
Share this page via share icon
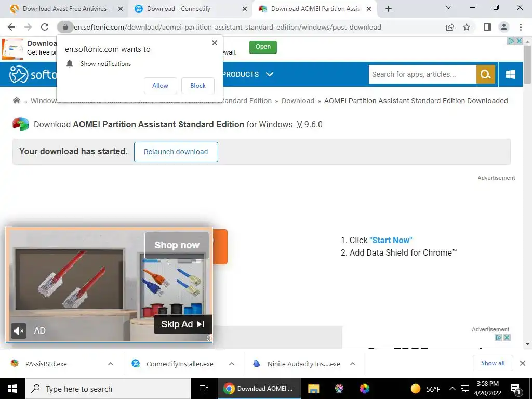point(450,27)
